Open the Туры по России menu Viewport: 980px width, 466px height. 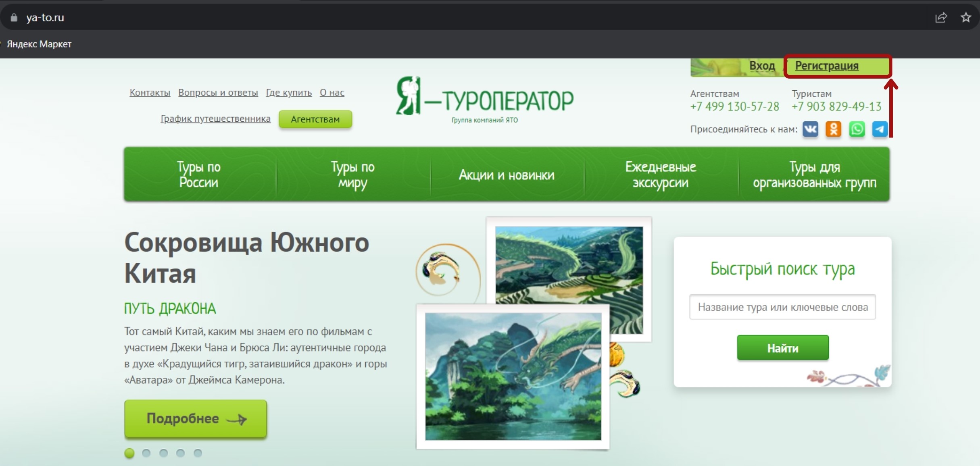pos(199,175)
